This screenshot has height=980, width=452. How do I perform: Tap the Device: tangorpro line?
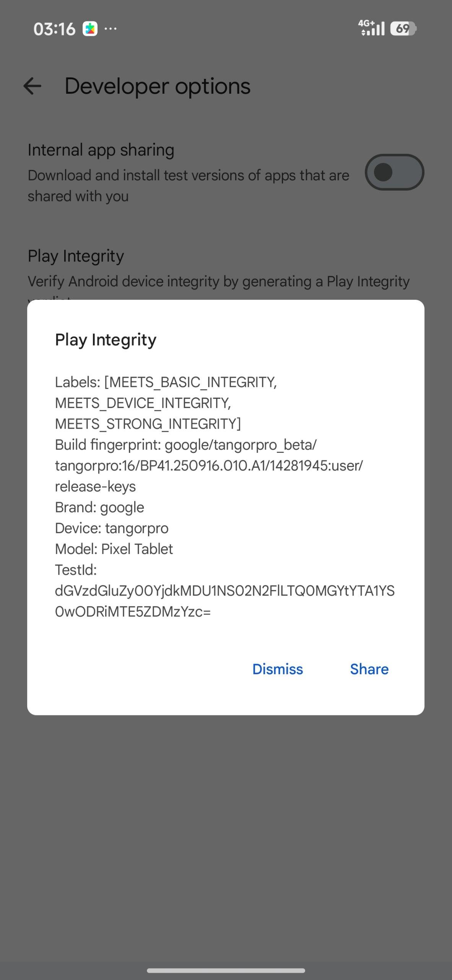tap(112, 528)
